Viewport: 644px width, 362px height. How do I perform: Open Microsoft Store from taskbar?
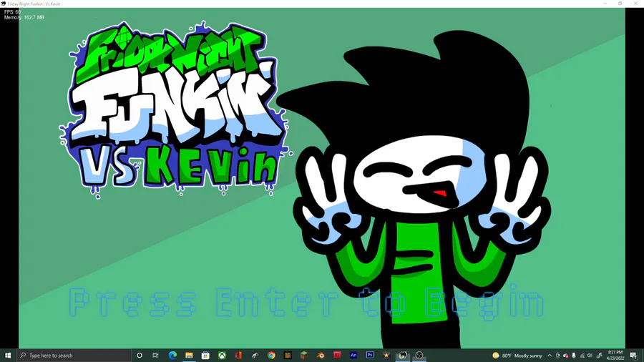(x=205, y=356)
